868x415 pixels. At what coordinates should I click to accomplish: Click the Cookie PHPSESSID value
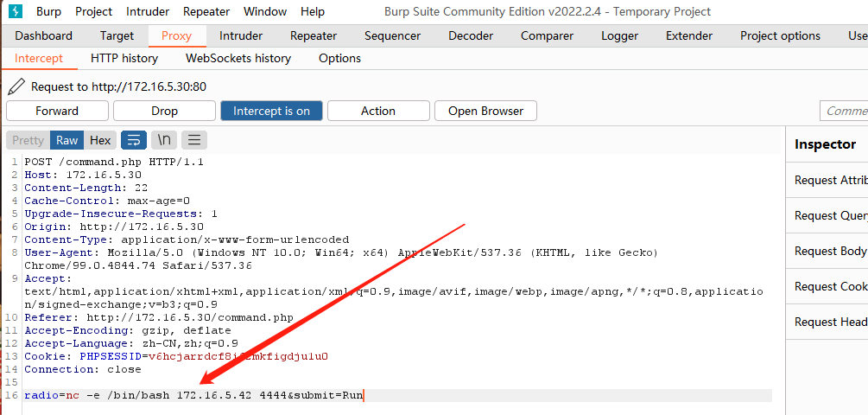tap(238, 356)
